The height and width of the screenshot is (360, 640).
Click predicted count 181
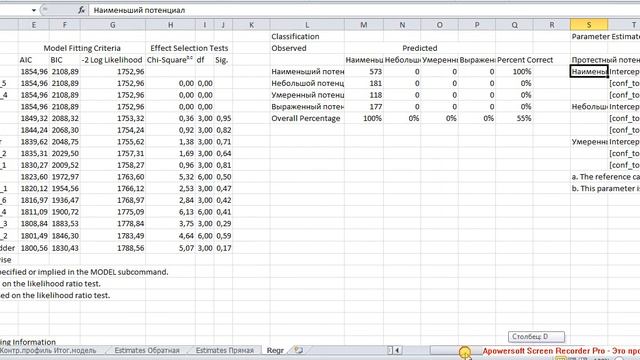pos(375,84)
